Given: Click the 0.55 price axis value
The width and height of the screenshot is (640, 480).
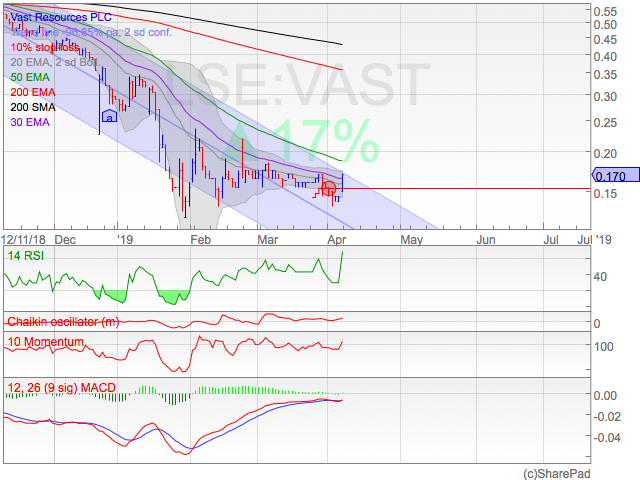Looking at the screenshot, I should pyautogui.click(x=605, y=11).
